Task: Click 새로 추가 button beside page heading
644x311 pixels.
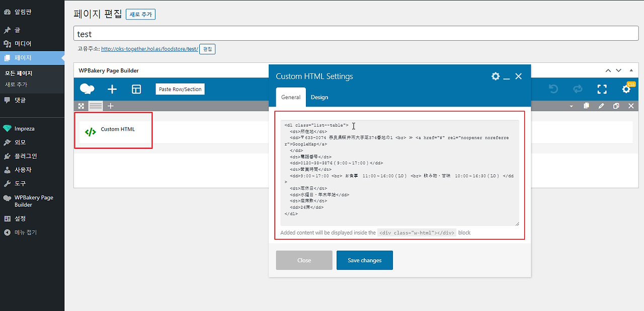Action: click(140, 15)
